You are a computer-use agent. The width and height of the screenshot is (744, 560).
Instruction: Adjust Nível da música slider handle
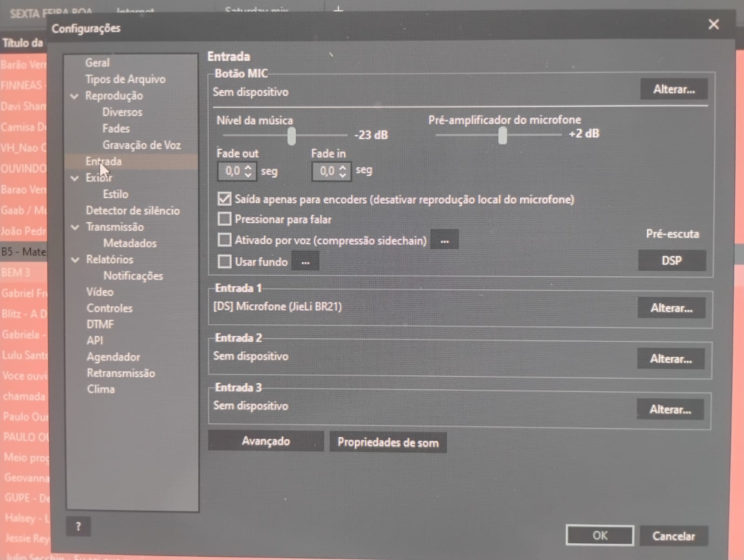(292, 136)
